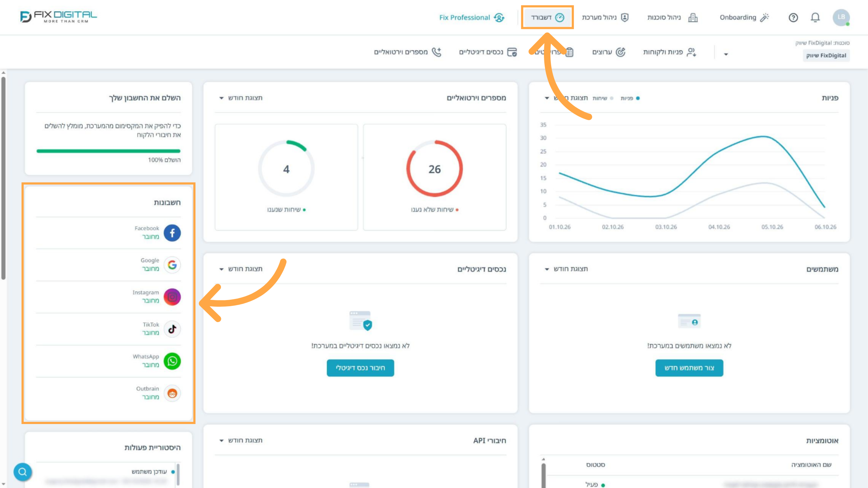Open the search chat bubble icon
The height and width of the screenshot is (488, 868).
point(22,472)
